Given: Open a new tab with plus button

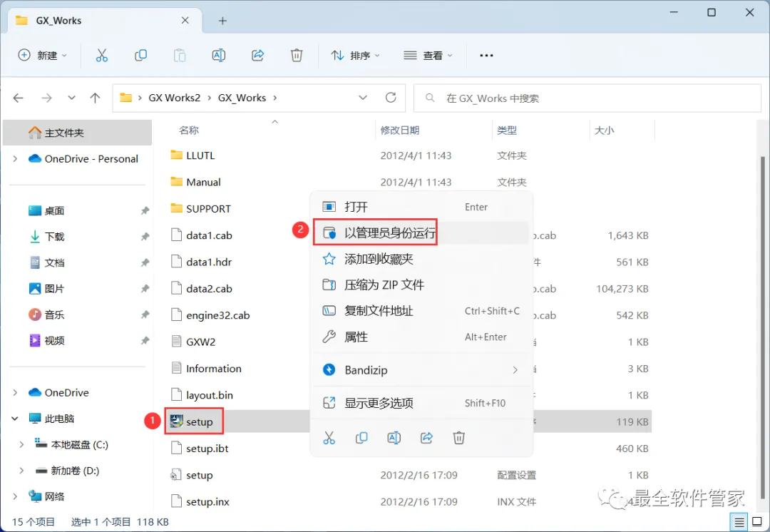Looking at the screenshot, I should [222, 21].
